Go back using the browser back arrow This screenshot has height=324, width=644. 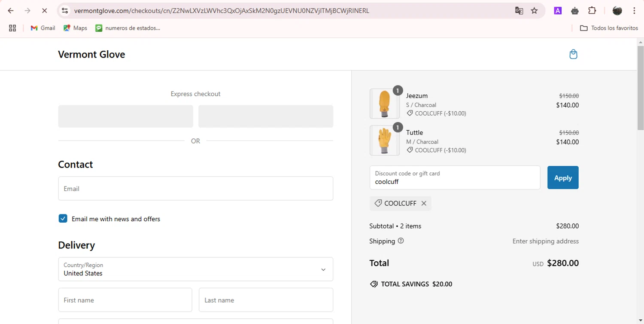point(11,11)
